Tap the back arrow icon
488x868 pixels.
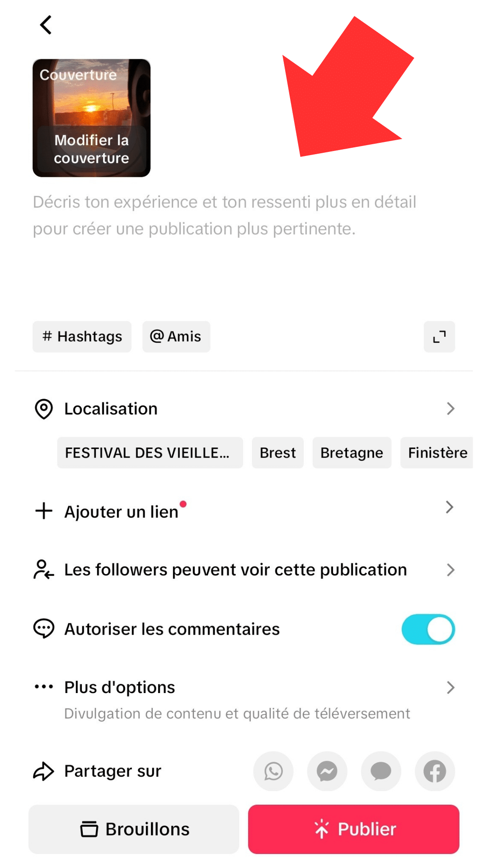coord(46,25)
